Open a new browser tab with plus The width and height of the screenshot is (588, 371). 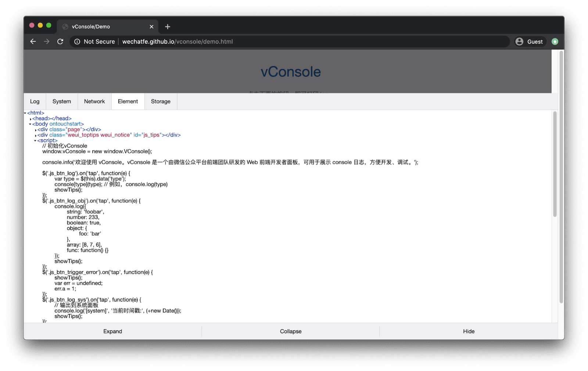[x=168, y=26]
